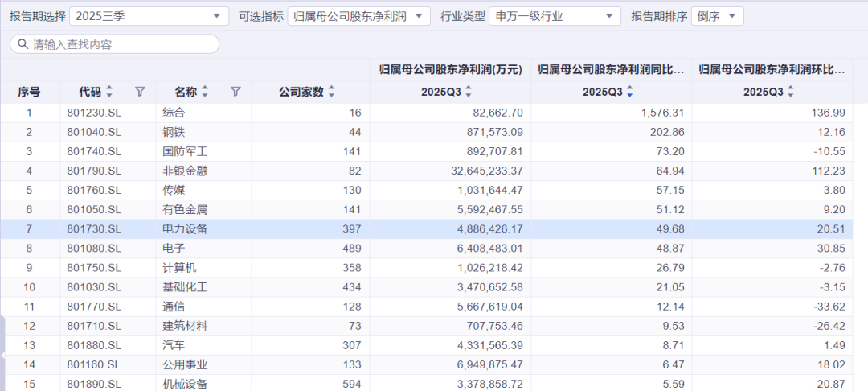Viewport: 868px width, 391px height.
Task: Select the 公用事业 industry row
Action: pyautogui.click(x=426, y=365)
